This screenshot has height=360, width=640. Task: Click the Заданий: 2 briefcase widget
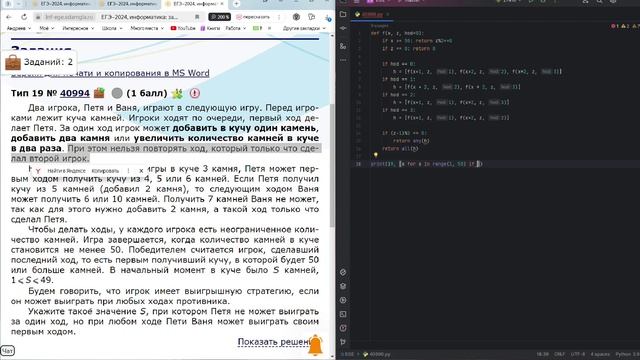point(39,62)
